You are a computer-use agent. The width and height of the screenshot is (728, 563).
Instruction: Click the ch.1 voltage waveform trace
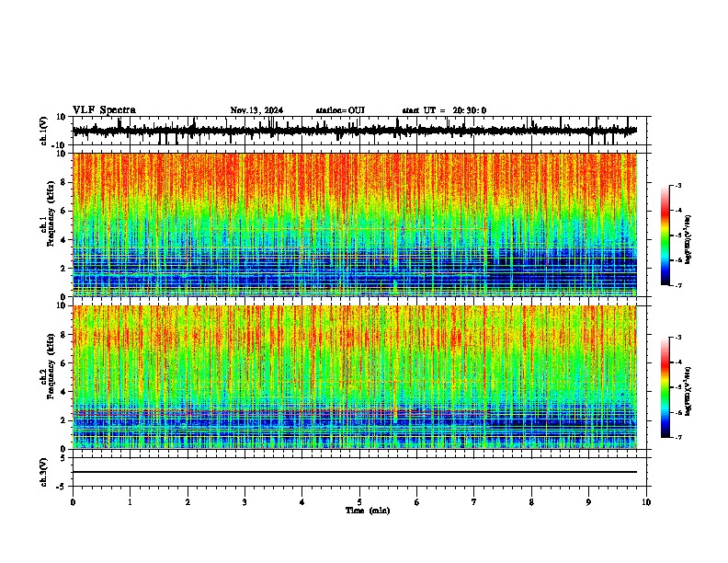[x=355, y=131]
